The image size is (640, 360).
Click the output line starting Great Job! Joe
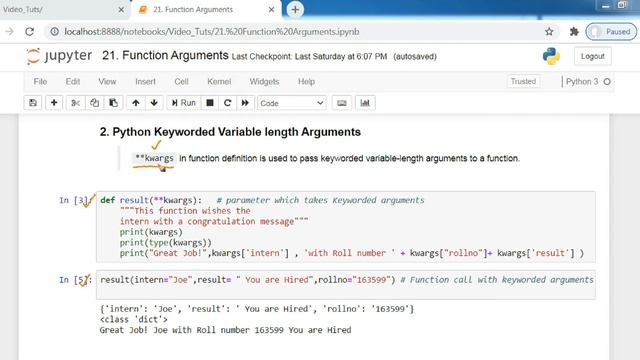225,330
